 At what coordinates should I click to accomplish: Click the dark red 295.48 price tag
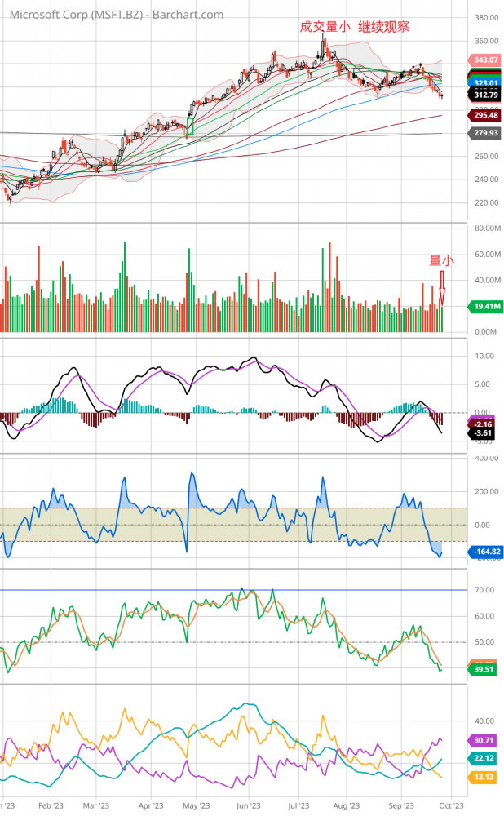coord(486,116)
